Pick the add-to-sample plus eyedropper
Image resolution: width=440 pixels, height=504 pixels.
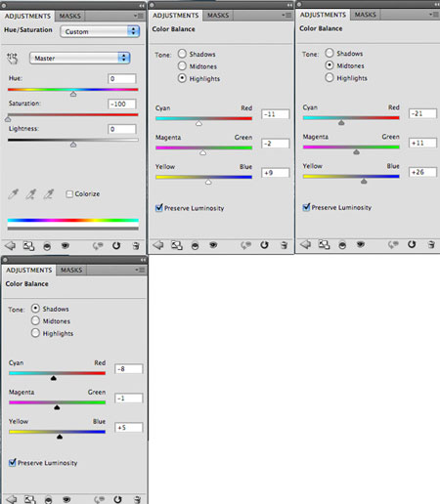pyautogui.click(x=31, y=194)
